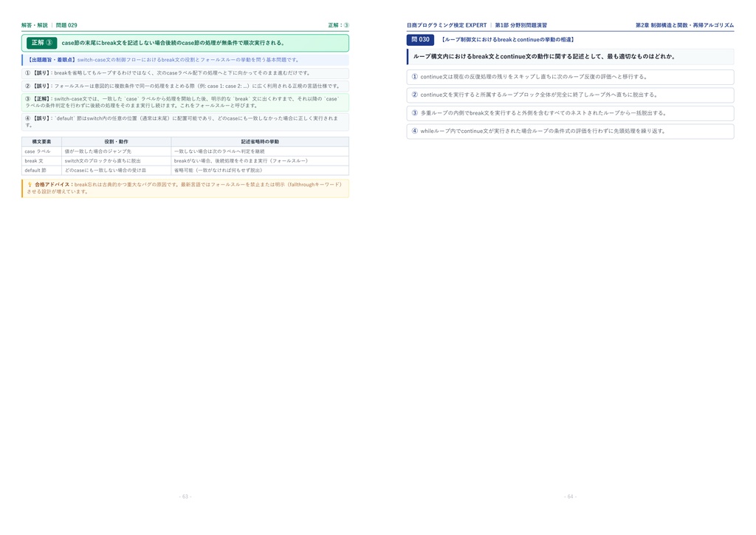This screenshot has height=535, width=756.
Task: Click the table header 記述省略時の挙動
Action: click(260, 142)
